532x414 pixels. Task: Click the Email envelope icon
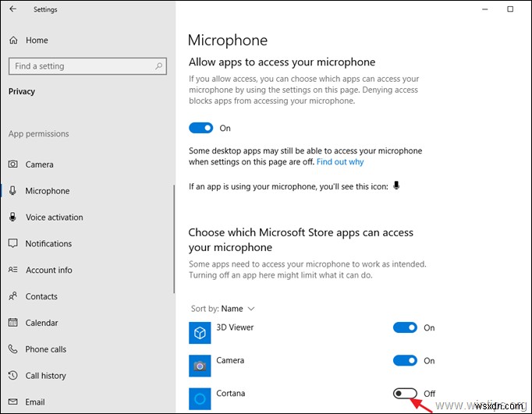13,402
